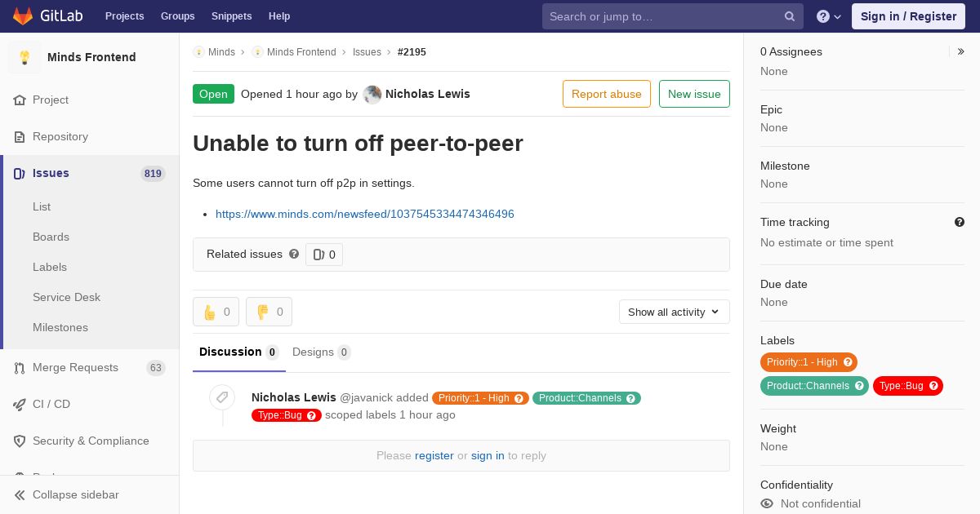Click help icon on sidebar Product::Channels label
Viewport: 980px width, 514px height.
click(859, 386)
